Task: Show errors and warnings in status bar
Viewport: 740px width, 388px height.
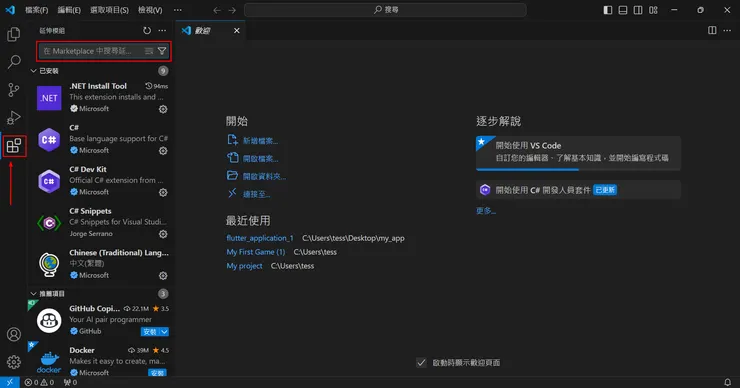Action: (x=39, y=382)
